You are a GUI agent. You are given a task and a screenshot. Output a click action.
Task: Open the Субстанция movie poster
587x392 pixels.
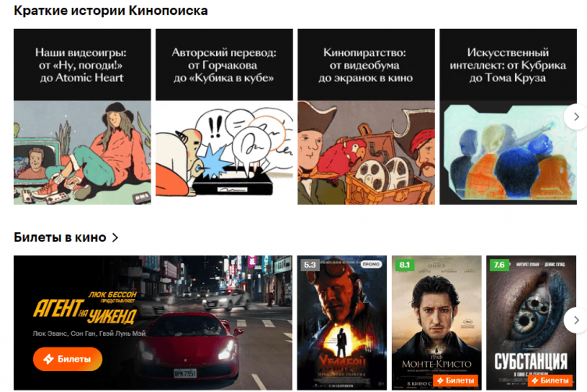[x=532, y=323]
